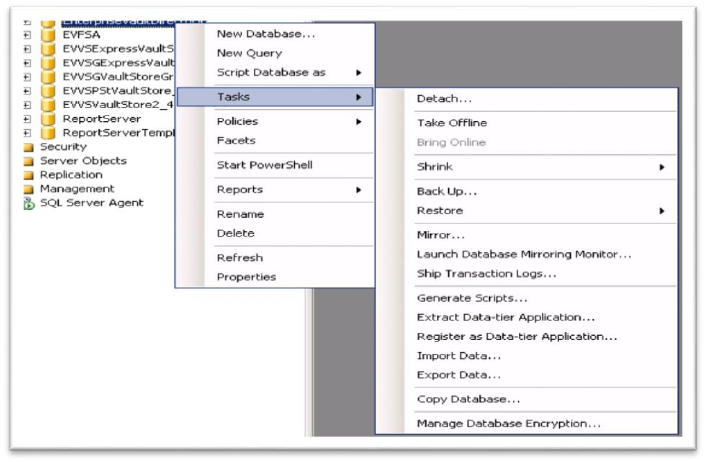The width and height of the screenshot is (705, 462).
Task: Click the ReportServer database cylinder icon
Action: [48, 119]
